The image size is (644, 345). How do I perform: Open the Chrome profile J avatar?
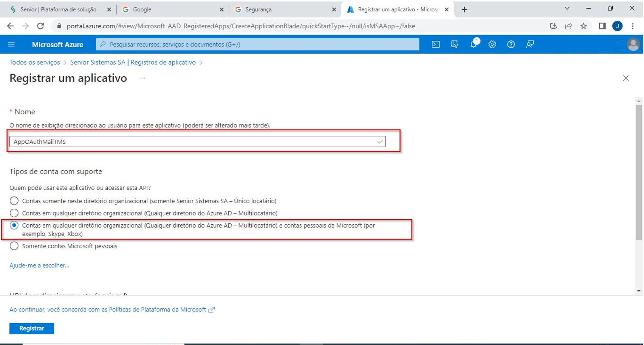(x=618, y=26)
